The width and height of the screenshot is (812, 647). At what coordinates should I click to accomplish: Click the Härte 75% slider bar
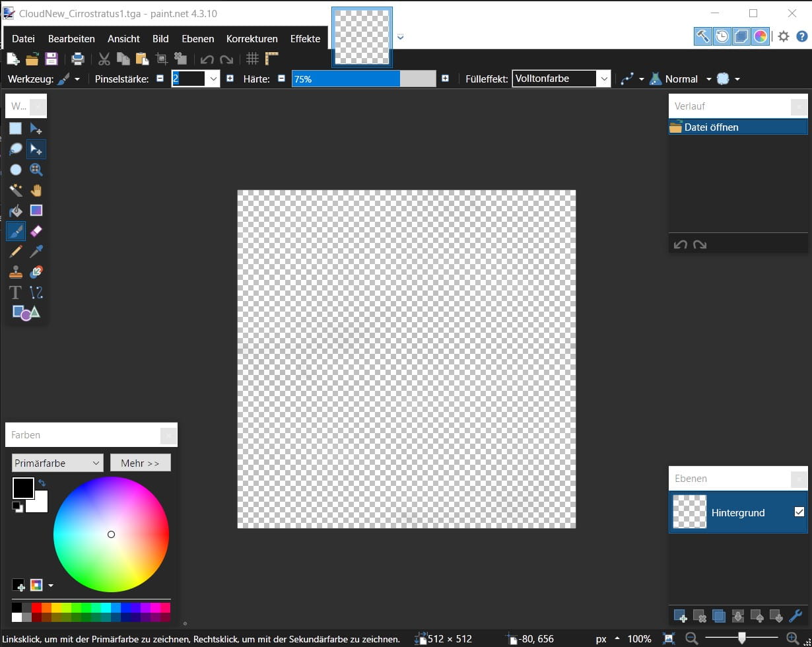click(x=364, y=79)
